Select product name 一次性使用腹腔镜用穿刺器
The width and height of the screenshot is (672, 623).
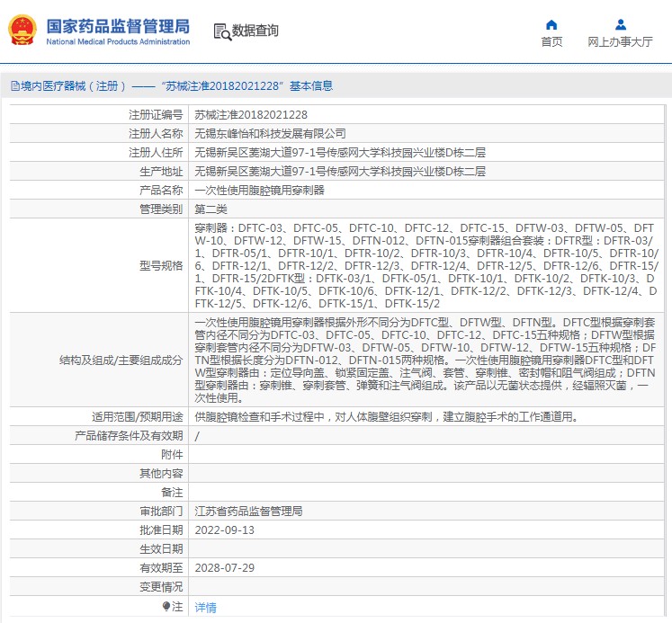point(259,190)
